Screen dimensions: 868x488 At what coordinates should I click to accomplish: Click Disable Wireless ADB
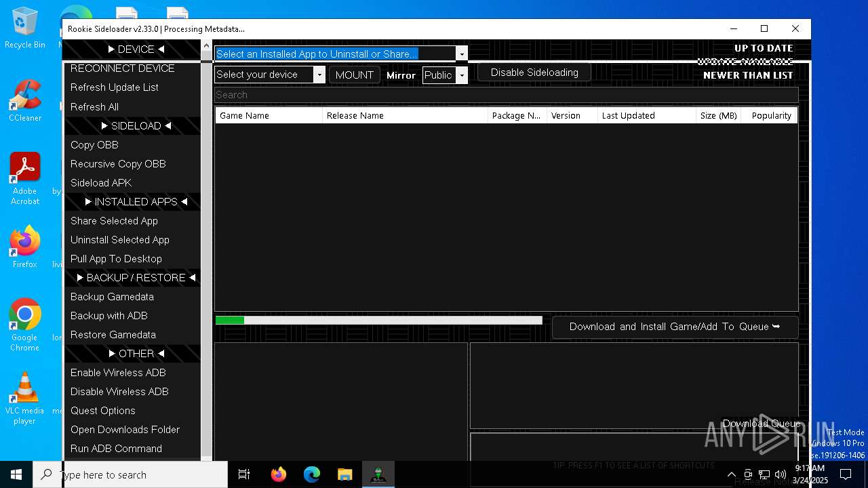point(132,391)
